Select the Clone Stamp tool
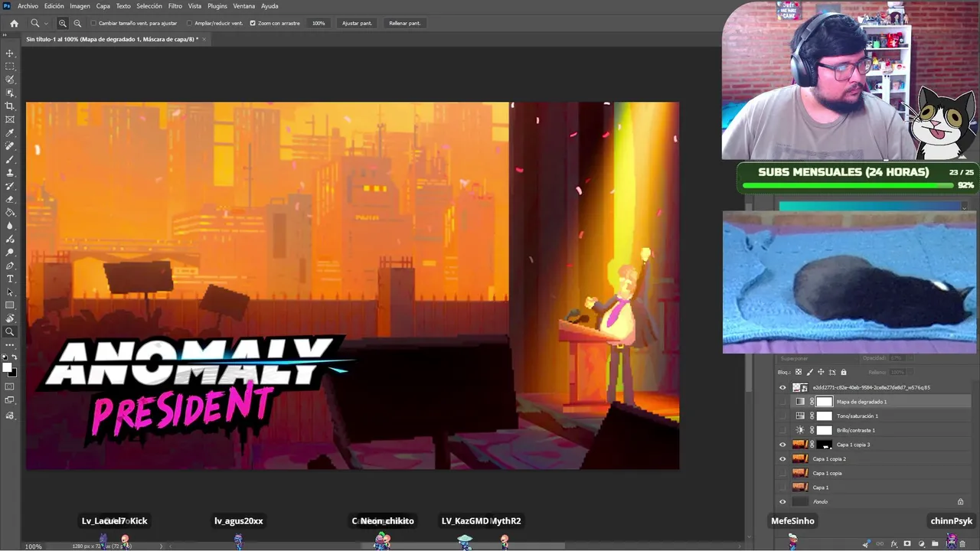The image size is (980, 551). [x=10, y=173]
